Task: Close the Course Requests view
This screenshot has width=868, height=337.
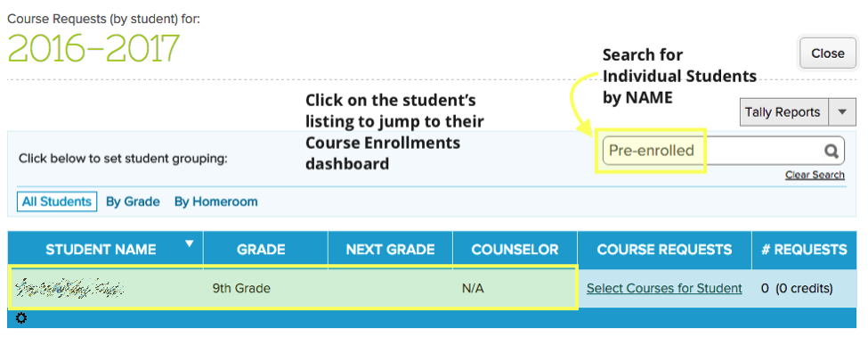Action: coord(828,53)
